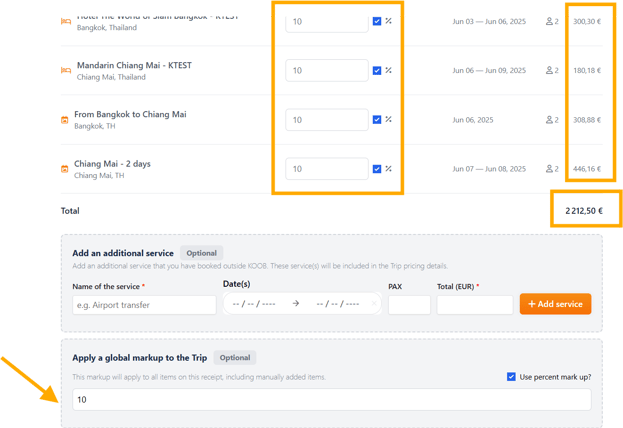
Task: Click the percent icon in the Mandarin Chiang Mai row
Action: [x=389, y=71]
